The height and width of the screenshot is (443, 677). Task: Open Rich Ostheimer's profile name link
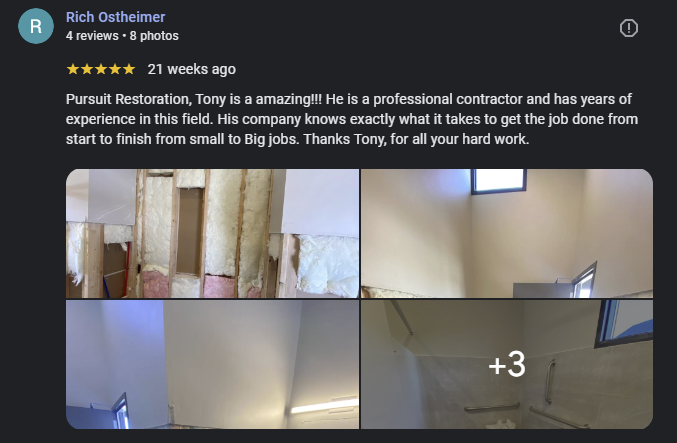[x=115, y=17]
